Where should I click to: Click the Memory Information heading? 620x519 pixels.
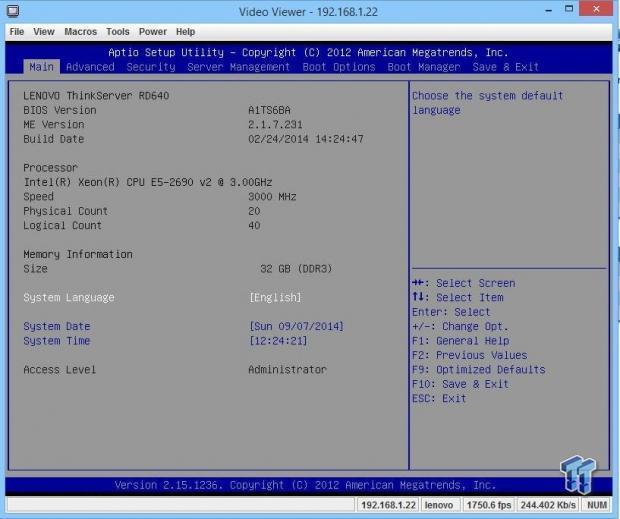pyautogui.click(x=78, y=254)
